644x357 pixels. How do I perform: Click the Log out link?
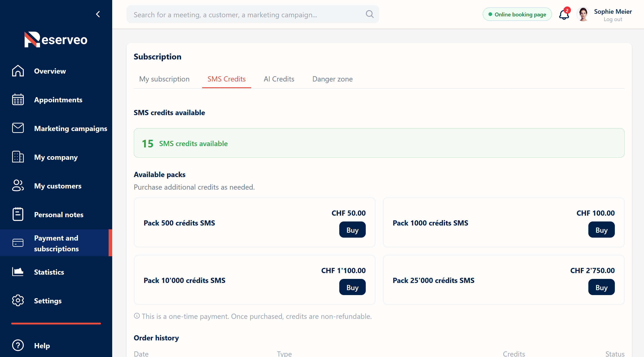pyautogui.click(x=613, y=20)
